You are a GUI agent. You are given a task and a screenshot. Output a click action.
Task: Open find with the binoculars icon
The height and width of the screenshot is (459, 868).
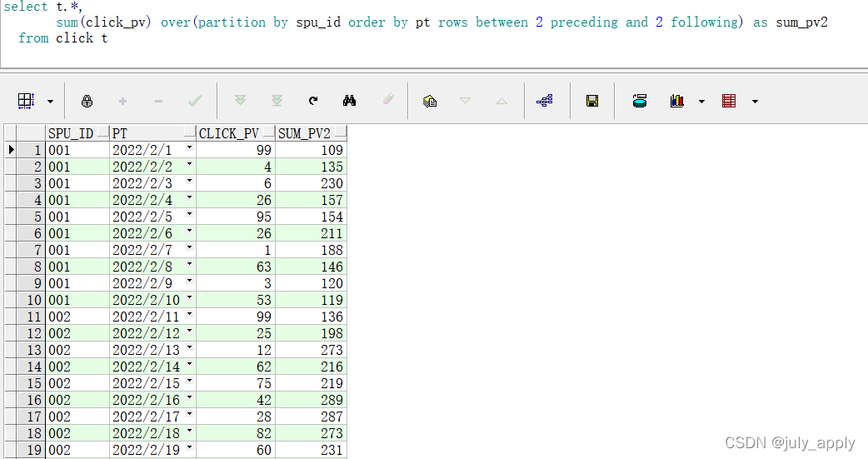click(x=349, y=101)
